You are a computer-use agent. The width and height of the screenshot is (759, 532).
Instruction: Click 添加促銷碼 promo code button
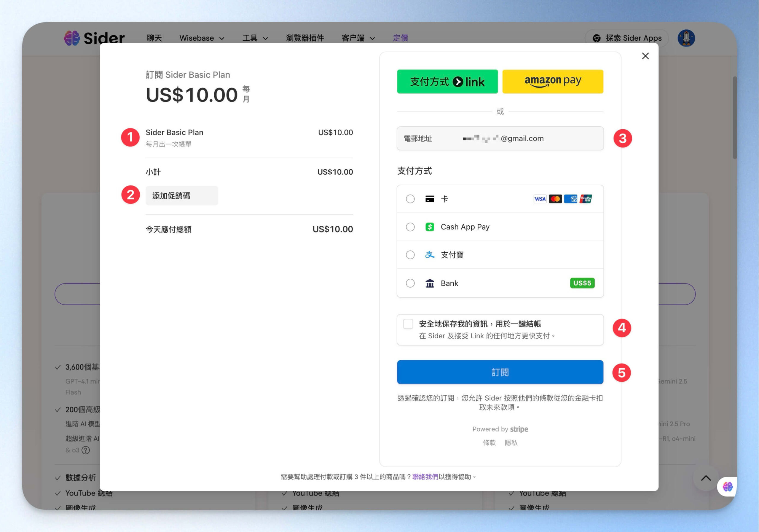[182, 195]
